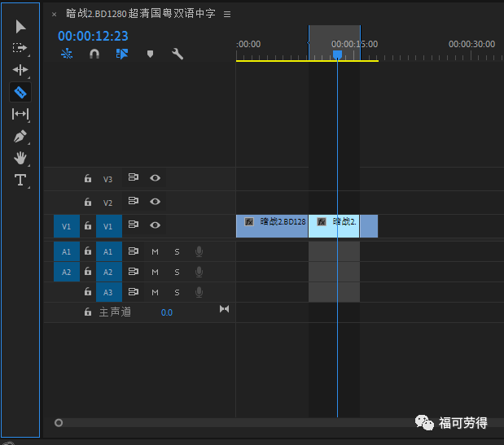This screenshot has height=445, width=504.
Task: Toggle A2 source patching button
Action: point(67,272)
